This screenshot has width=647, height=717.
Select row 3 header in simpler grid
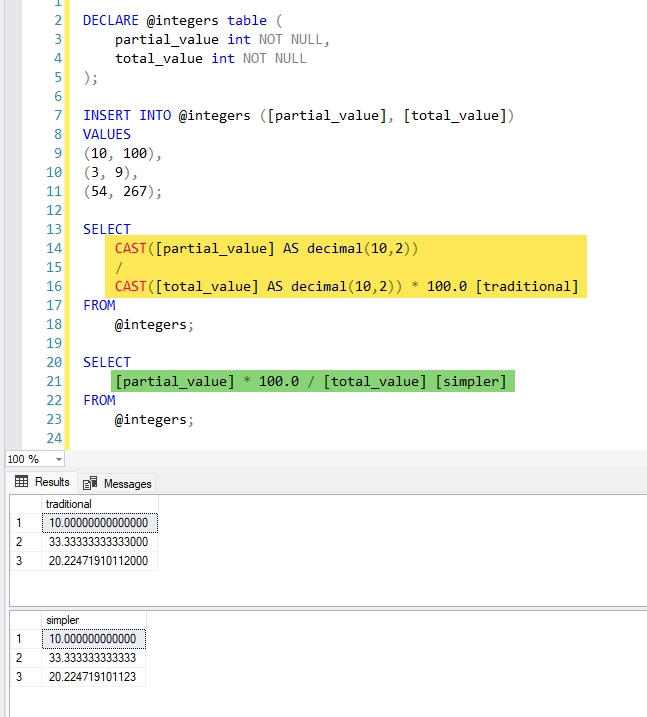point(26,677)
